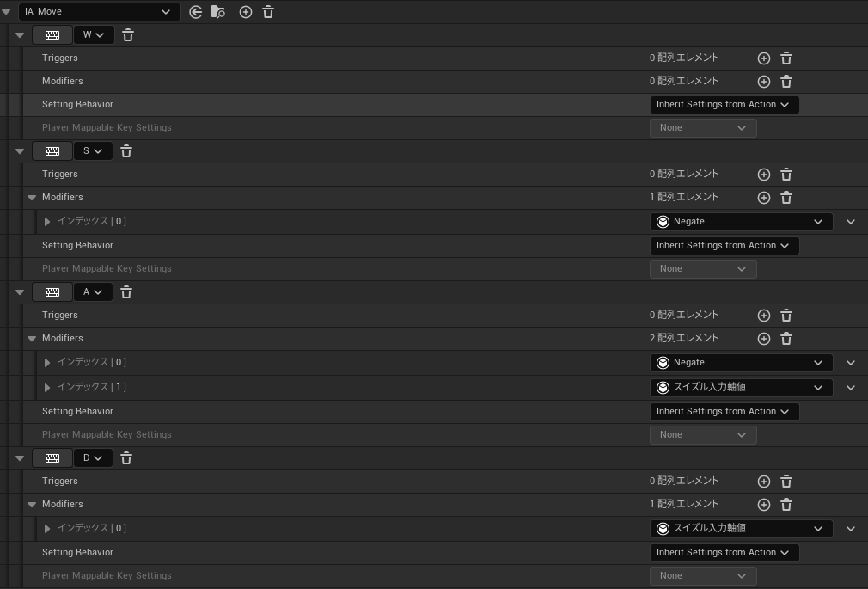Clear all modifiers for S key
868x589 pixels.
coord(786,198)
